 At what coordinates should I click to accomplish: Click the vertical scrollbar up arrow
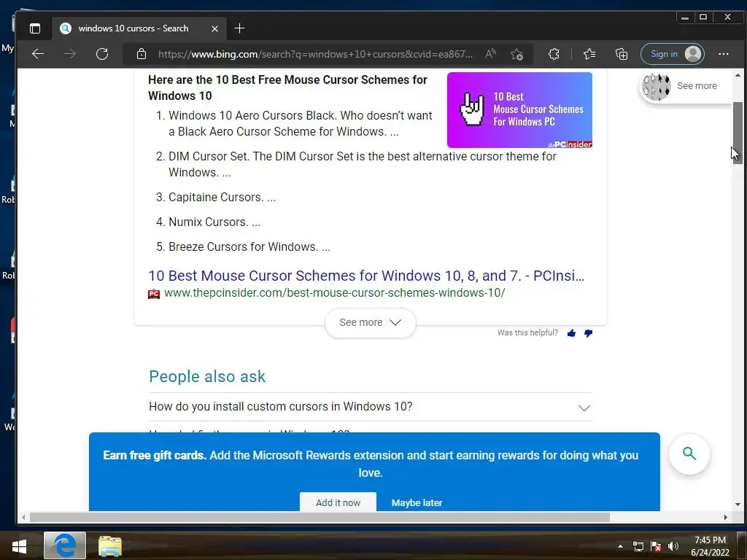(738, 75)
